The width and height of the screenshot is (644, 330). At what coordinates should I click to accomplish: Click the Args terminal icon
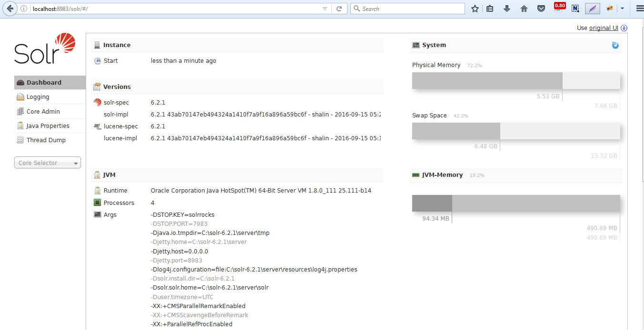[x=98, y=215]
